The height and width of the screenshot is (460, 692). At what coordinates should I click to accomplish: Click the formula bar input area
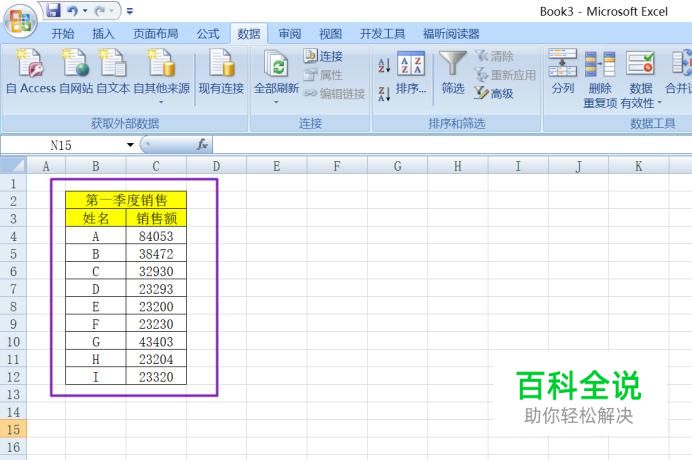click(452, 145)
